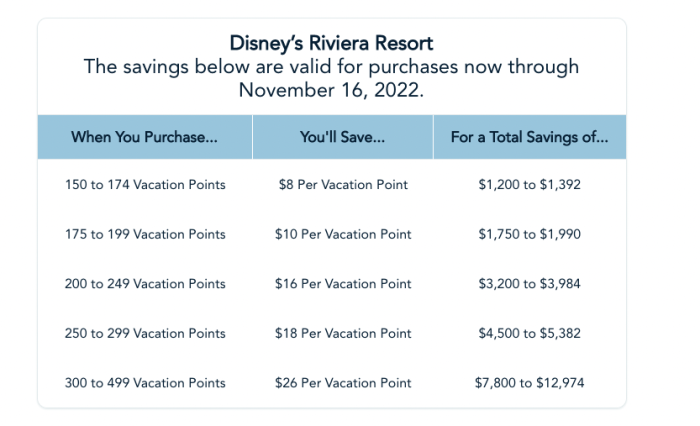Screen dimensions: 700x426
Task: Click the $8 Per Vacation Point cell
Action: 343,185
